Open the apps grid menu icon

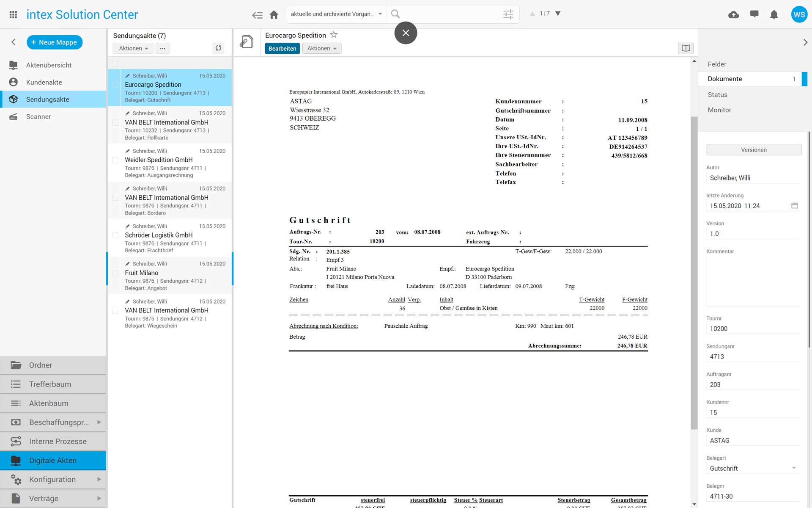[x=13, y=14]
